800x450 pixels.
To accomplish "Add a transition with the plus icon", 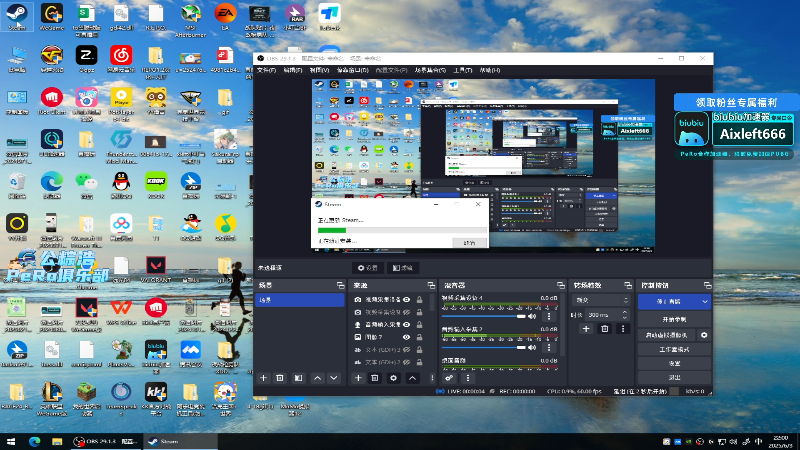I will coord(586,329).
